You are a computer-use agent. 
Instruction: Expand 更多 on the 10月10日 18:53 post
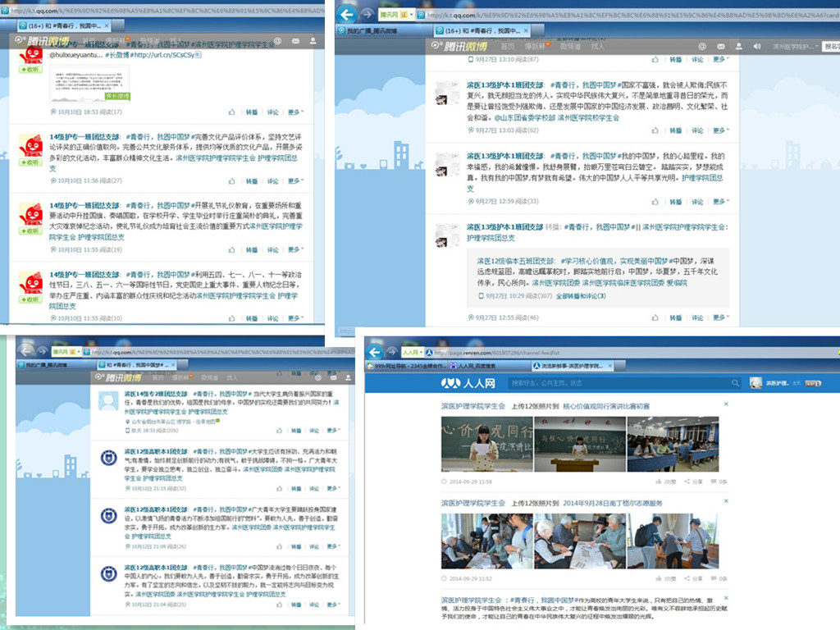(x=295, y=112)
